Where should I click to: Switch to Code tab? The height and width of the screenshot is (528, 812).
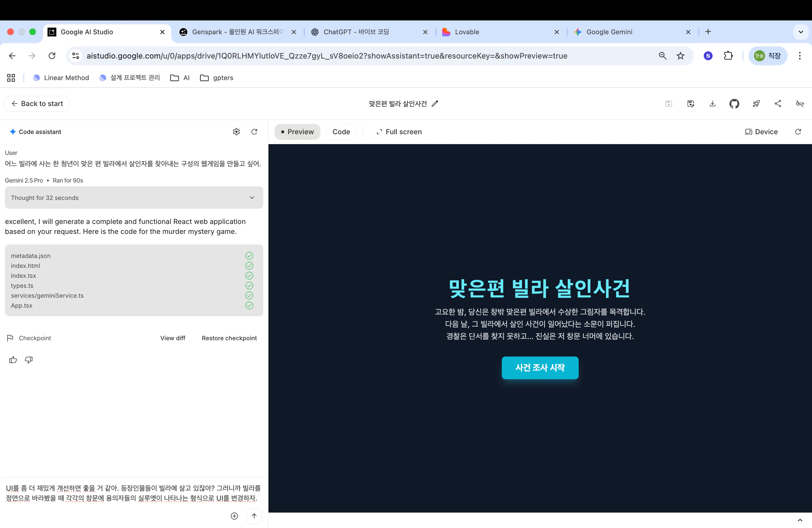pyautogui.click(x=341, y=132)
